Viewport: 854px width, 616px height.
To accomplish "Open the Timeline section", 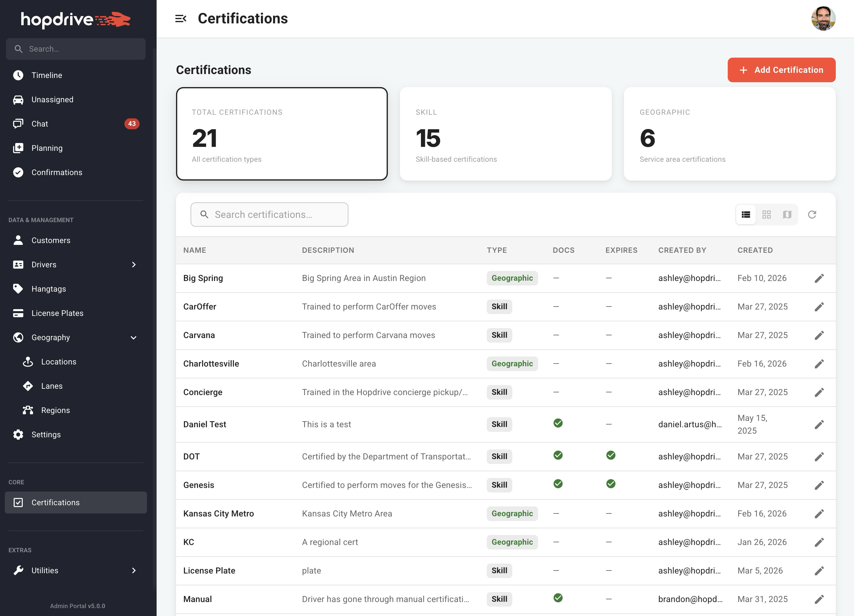I will (46, 75).
